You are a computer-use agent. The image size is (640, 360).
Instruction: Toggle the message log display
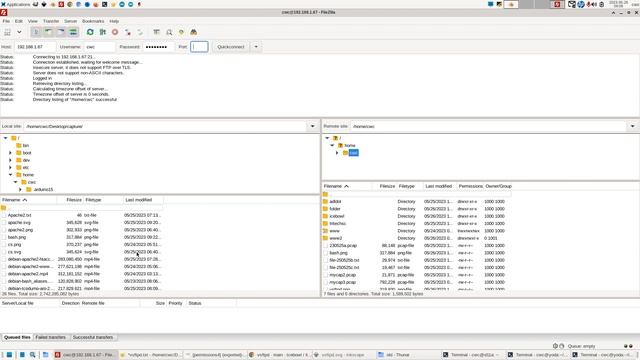[36, 32]
